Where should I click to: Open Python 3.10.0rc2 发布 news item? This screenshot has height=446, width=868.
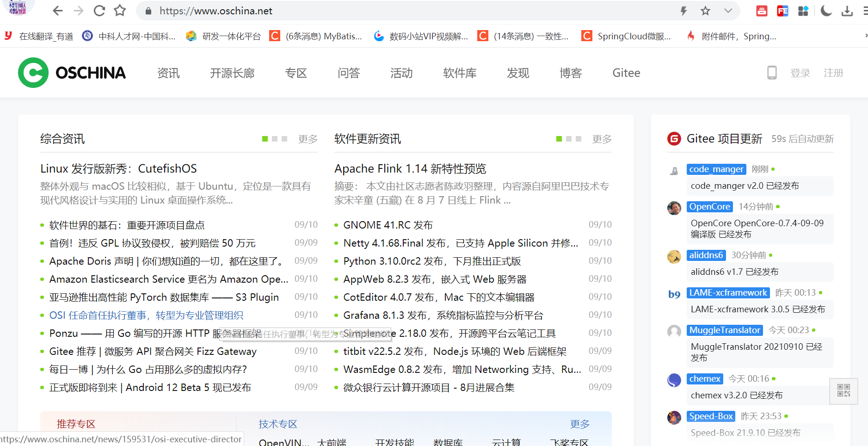[x=432, y=261]
